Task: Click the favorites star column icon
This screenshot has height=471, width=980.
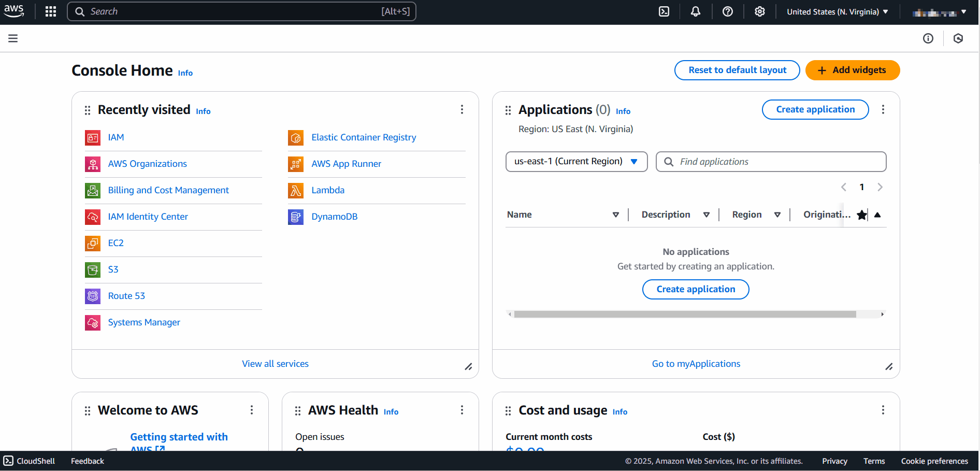Action: (861, 215)
